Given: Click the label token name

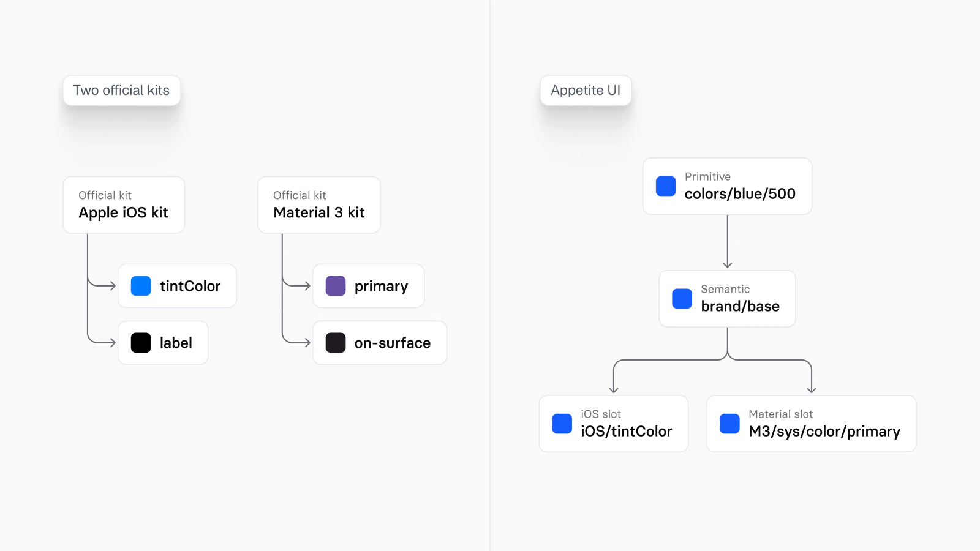Looking at the screenshot, I should 176,343.
